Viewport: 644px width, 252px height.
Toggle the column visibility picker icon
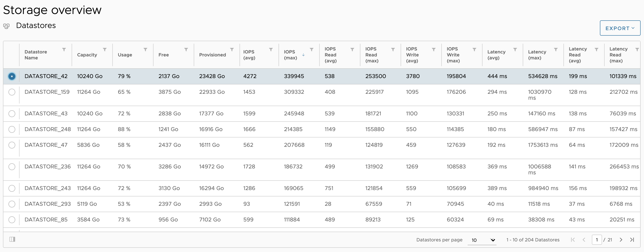(x=12, y=239)
